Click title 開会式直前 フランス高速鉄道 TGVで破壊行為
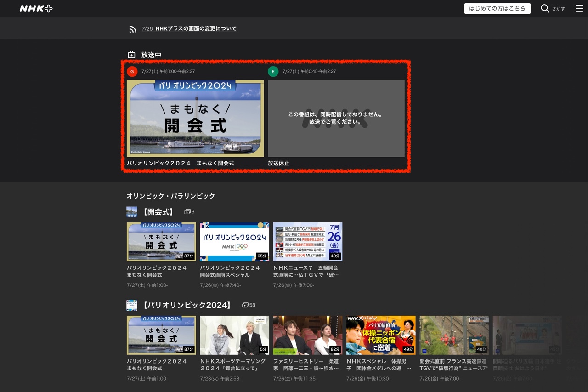 [x=453, y=364]
